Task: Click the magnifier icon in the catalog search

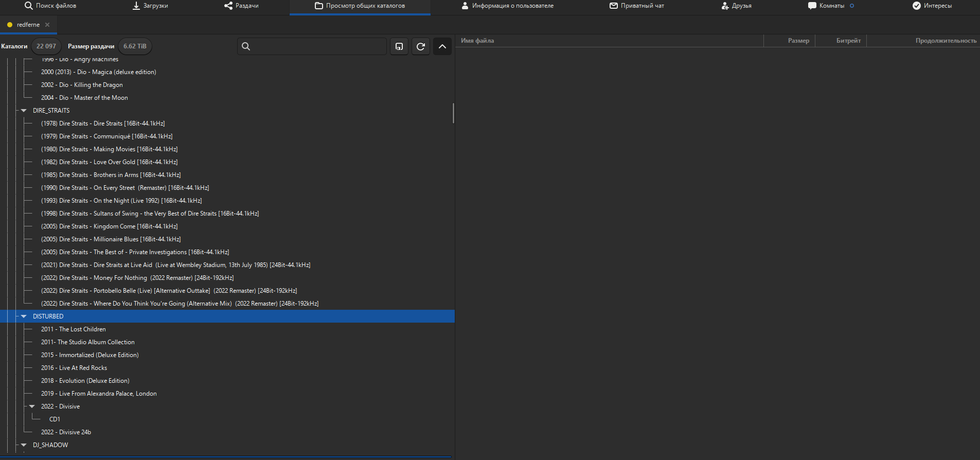Action: coord(246,46)
